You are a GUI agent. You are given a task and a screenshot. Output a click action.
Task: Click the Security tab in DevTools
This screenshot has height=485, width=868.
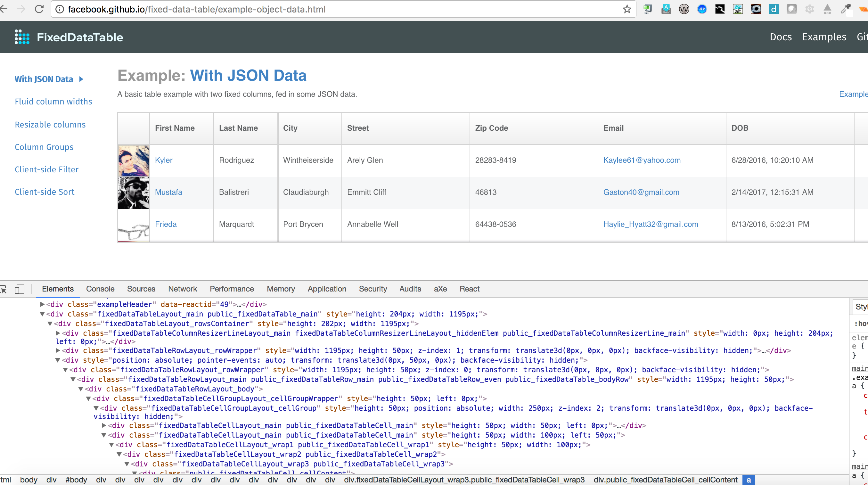373,289
